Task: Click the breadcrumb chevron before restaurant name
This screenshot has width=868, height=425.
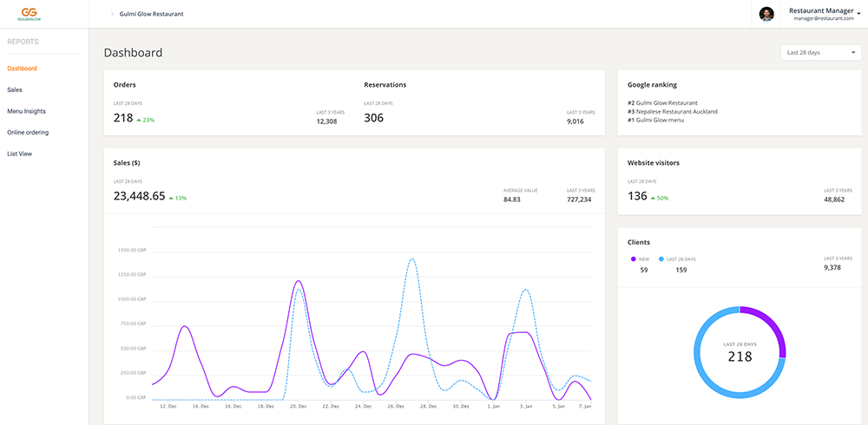Action: point(111,15)
